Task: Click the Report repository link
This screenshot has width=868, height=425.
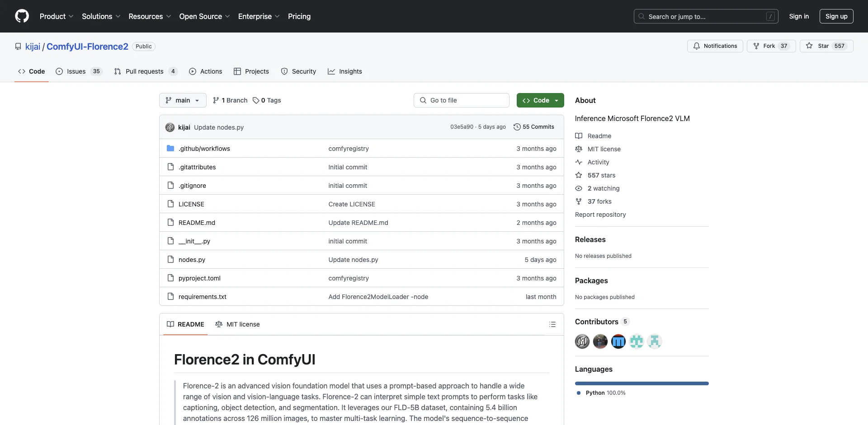Action: click(x=600, y=215)
